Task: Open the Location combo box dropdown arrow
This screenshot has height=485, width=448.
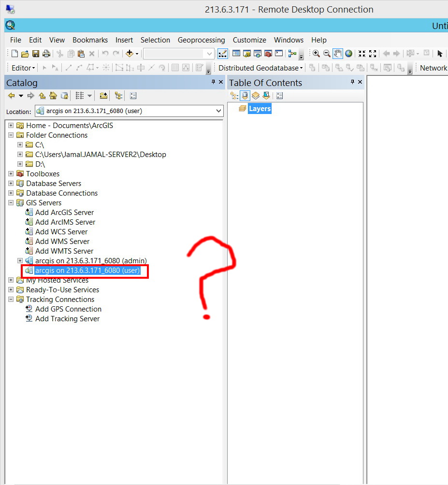Action: 218,111
